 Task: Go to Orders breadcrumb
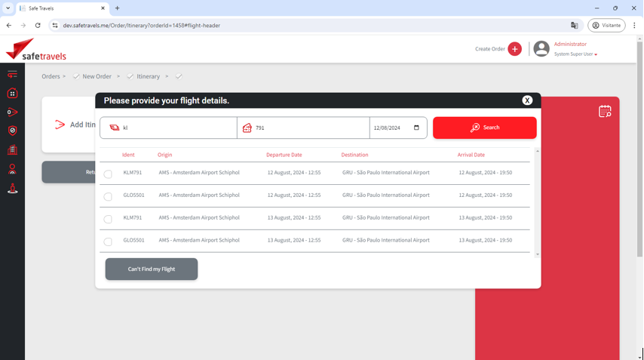click(x=51, y=76)
